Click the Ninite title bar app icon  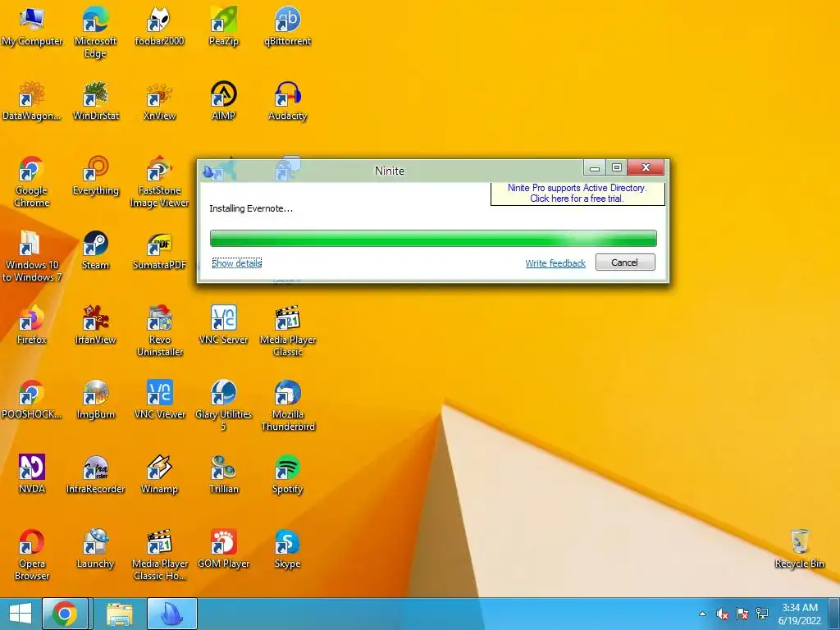[209, 172]
